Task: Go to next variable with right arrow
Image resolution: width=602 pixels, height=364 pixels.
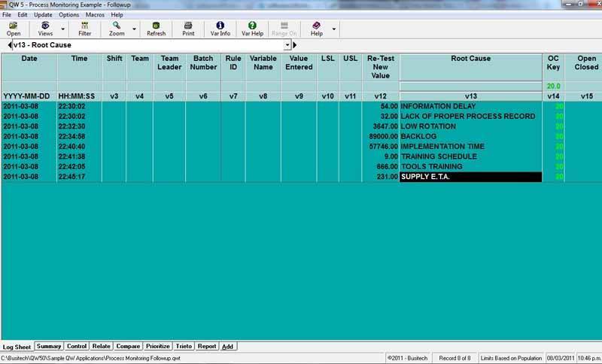Action: tap(294, 45)
